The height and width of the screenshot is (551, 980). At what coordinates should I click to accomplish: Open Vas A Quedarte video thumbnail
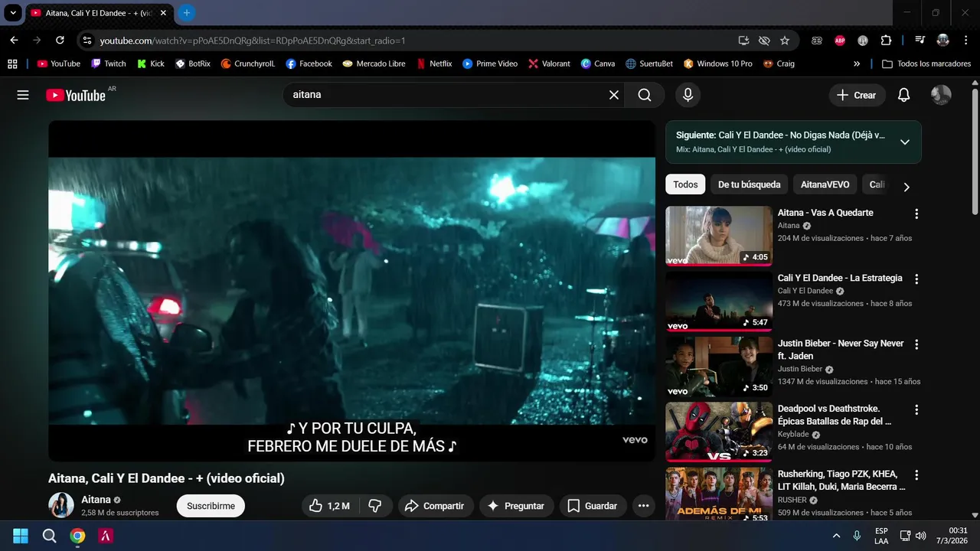tap(719, 236)
